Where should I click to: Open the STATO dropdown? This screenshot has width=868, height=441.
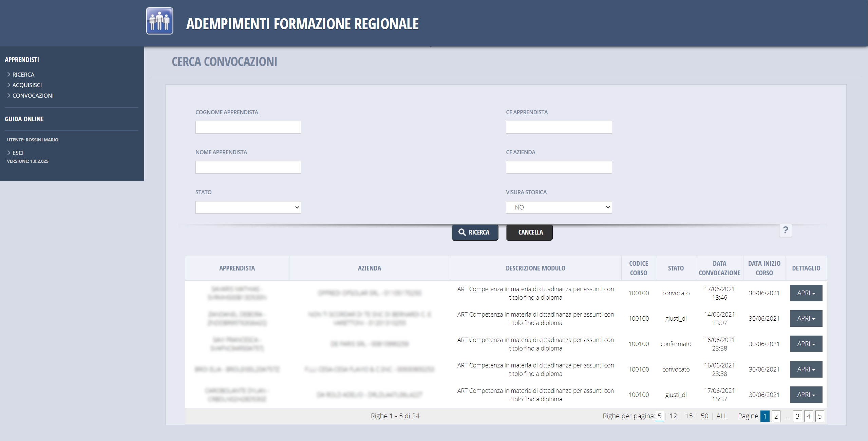click(248, 207)
